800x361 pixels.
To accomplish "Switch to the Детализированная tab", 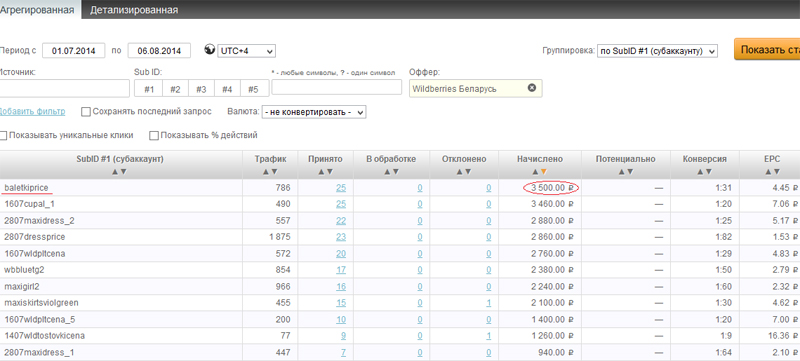I will [134, 10].
